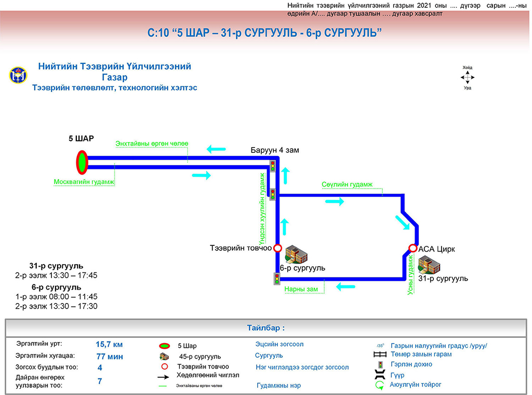Click the green safety circle legend icon

(x=380, y=385)
